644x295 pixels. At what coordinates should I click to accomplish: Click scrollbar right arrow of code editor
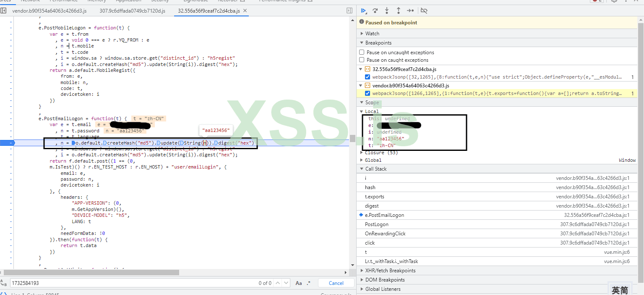coord(346,272)
